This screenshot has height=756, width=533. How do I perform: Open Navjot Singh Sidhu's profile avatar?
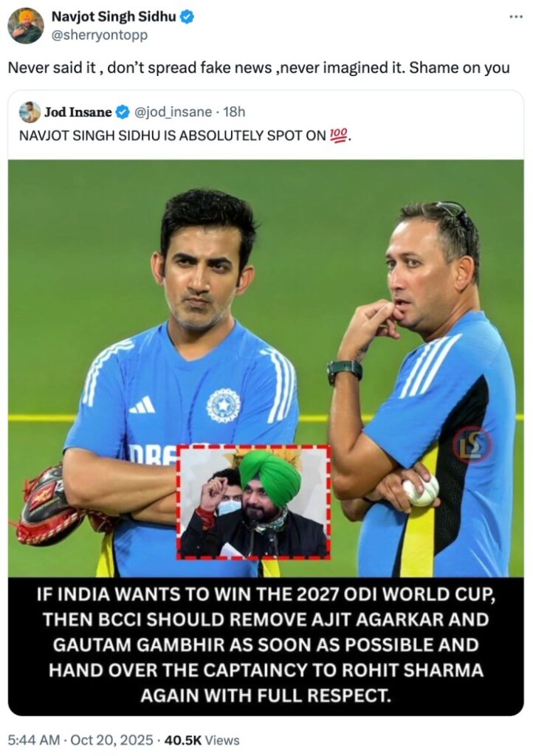tap(26, 26)
